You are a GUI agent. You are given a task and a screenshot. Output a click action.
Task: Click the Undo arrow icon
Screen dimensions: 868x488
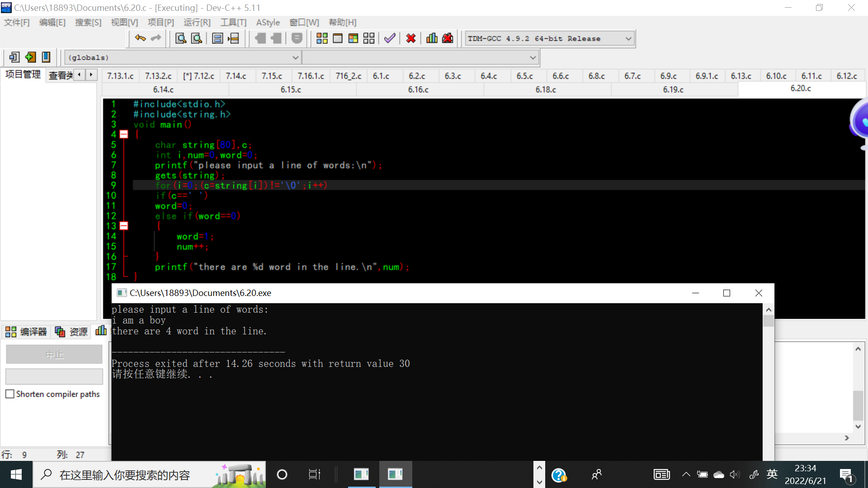[x=140, y=38]
